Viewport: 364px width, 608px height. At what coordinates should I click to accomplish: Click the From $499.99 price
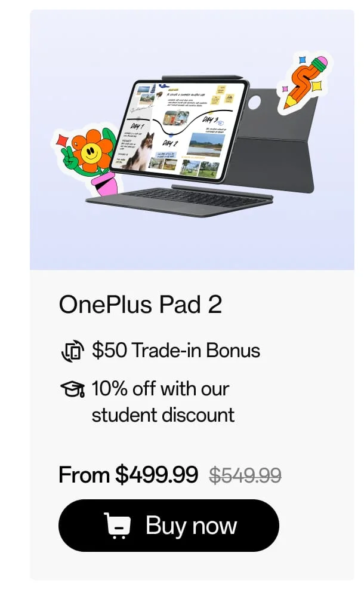click(128, 475)
